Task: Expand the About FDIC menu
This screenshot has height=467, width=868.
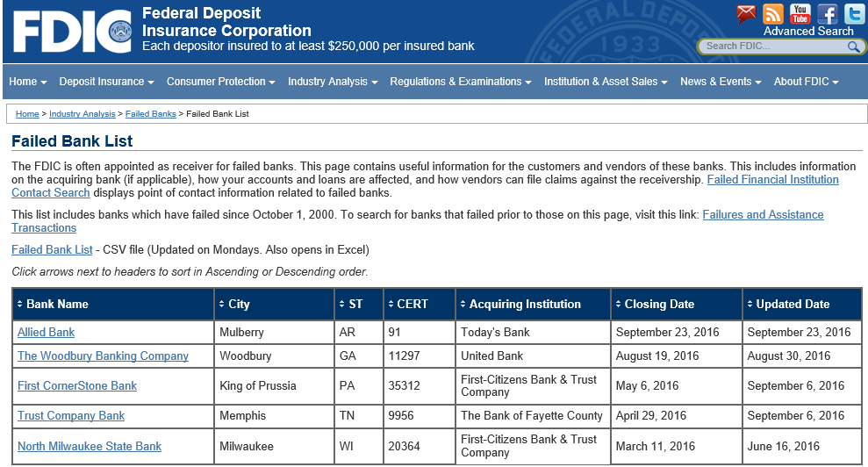Action: pyautogui.click(x=806, y=82)
